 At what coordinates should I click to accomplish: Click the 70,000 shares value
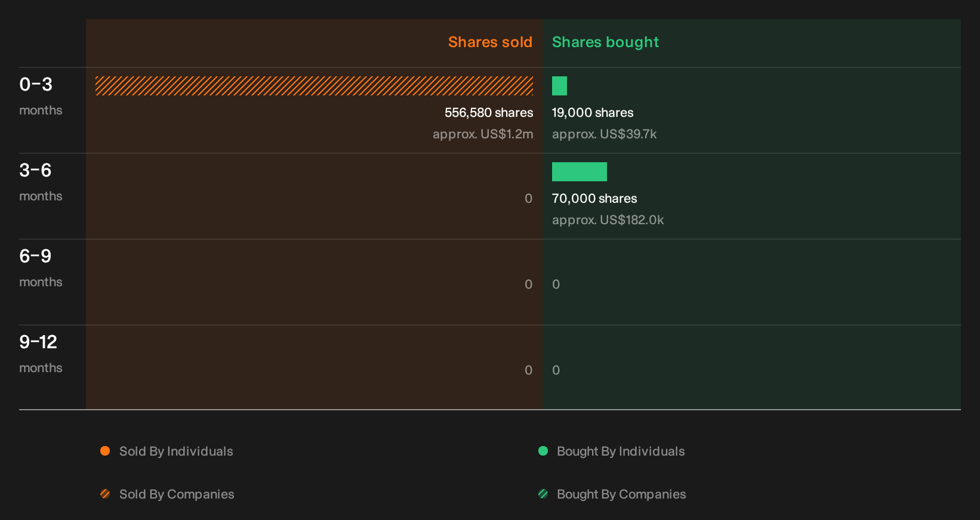(594, 199)
